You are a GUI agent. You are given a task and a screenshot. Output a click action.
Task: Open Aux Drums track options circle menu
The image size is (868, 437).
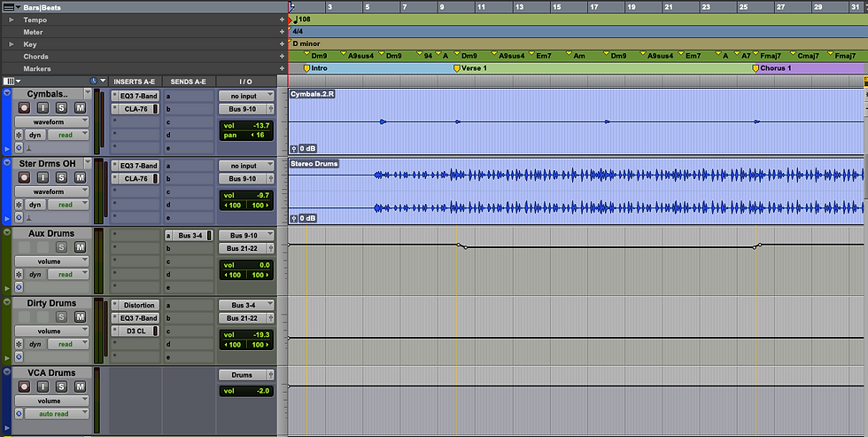(x=7, y=232)
